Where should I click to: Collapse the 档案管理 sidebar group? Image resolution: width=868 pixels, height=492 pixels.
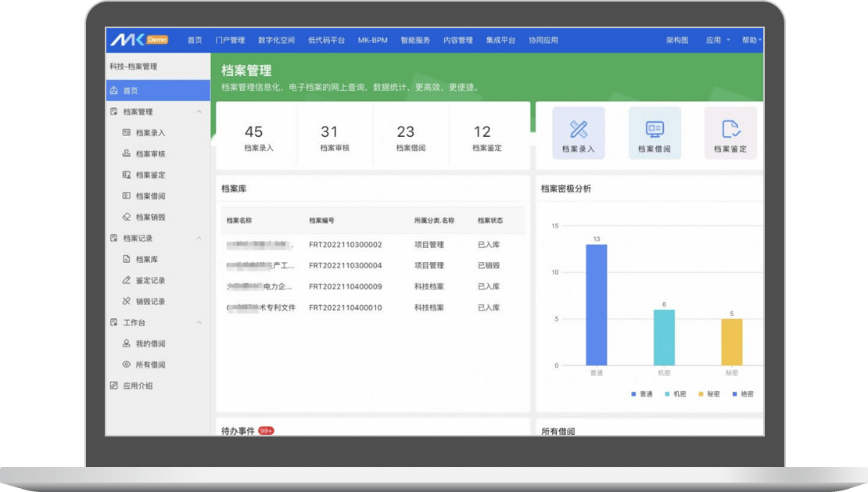199,112
